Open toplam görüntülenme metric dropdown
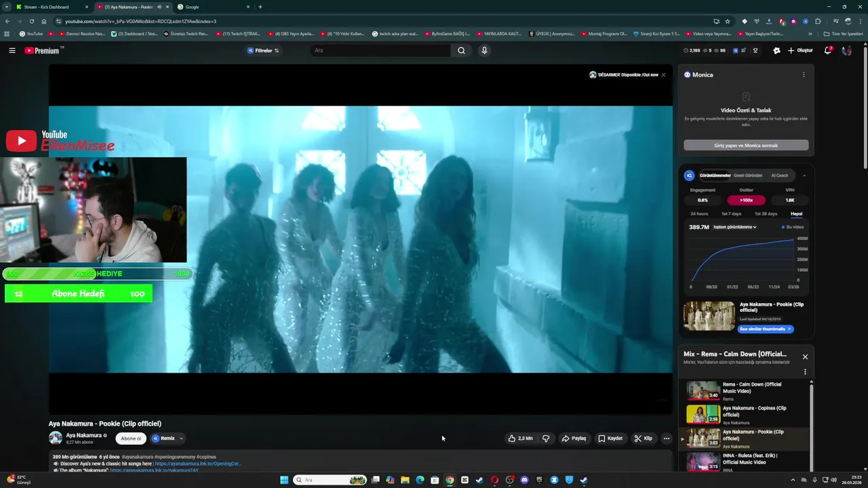Viewport: 868px width, 488px height. point(734,227)
